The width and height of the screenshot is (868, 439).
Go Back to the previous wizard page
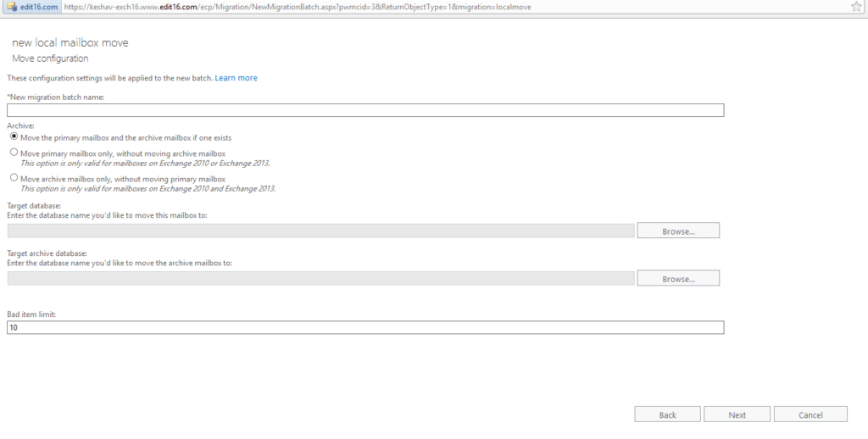(668, 414)
